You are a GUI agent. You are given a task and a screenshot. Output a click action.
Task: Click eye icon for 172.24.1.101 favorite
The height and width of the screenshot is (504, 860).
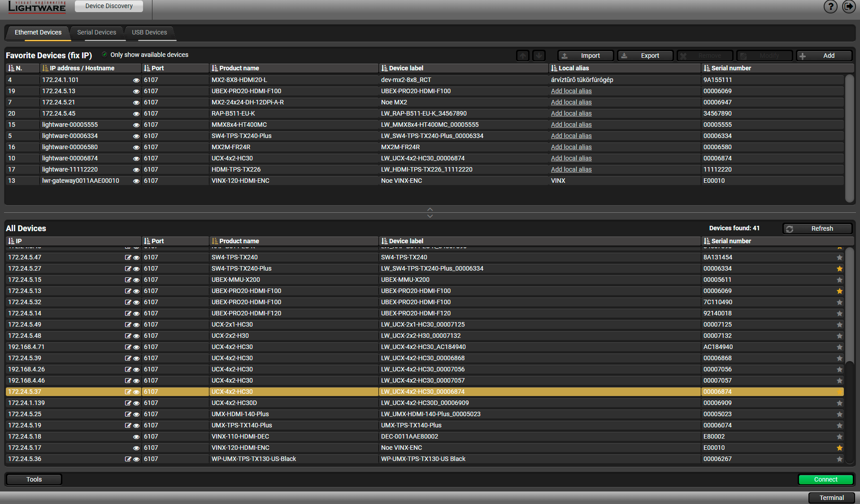tap(136, 80)
